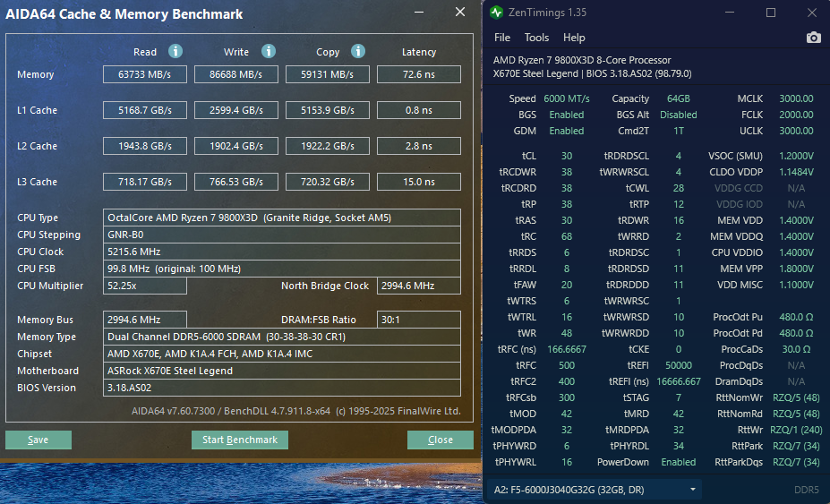Click the tREFI value 50000
The height and width of the screenshot is (504, 830).
click(x=678, y=365)
